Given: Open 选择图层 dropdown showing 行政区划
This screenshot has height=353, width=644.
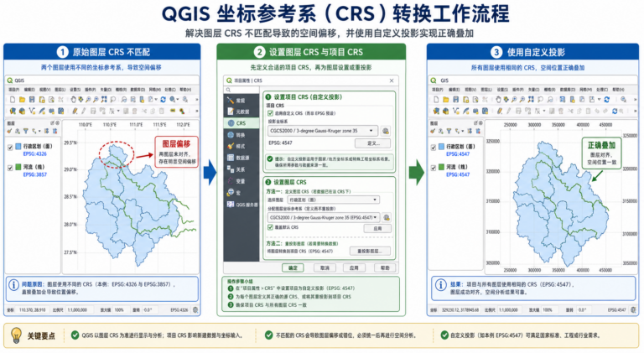Looking at the screenshot, I should (333, 200).
